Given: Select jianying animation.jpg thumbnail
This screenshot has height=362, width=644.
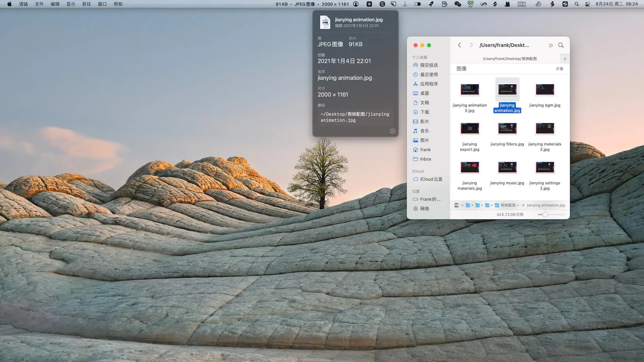Looking at the screenshot, I should 507,89.
